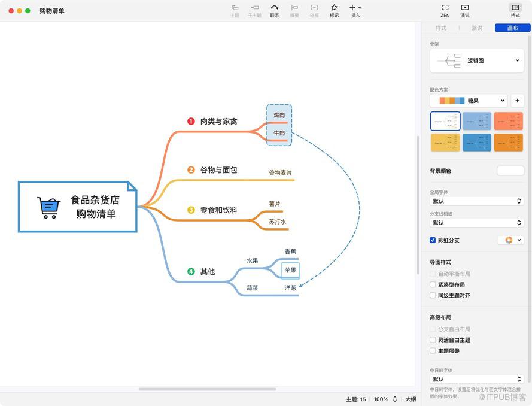Enable the 紧凑型布局 compact layout checkbox

point(433,284)
